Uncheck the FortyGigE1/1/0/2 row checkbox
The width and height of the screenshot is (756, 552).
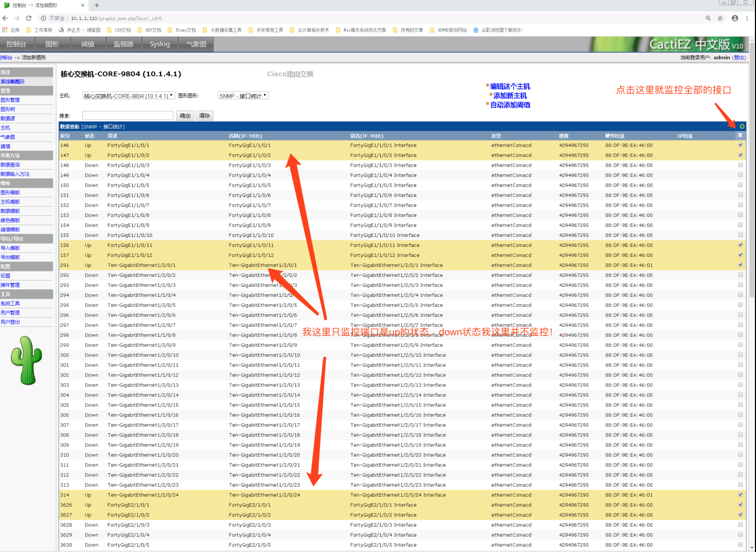(740, 155)
